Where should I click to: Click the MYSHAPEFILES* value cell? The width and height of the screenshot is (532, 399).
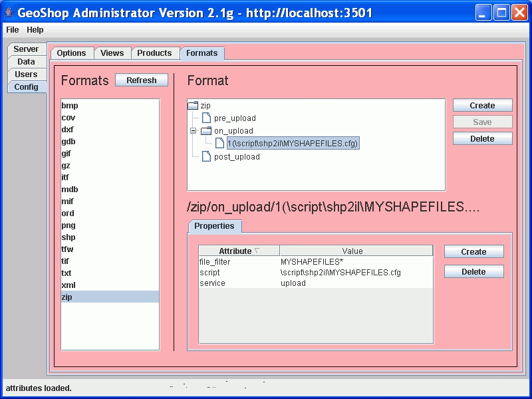point(356,262)
